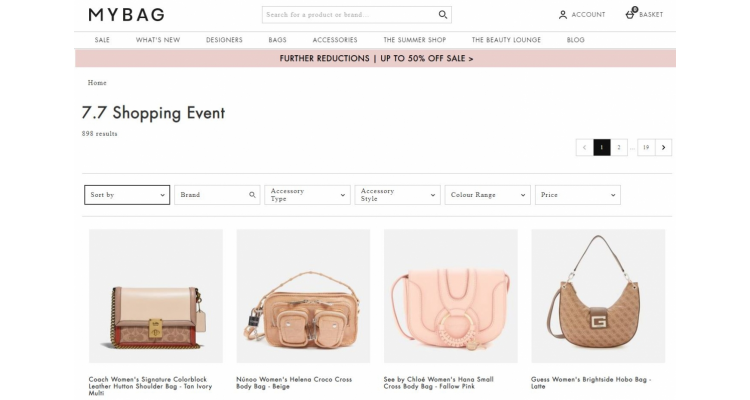Click the account person icon
The width and height of the screenshot is (750, 400).
coord(563,15)
